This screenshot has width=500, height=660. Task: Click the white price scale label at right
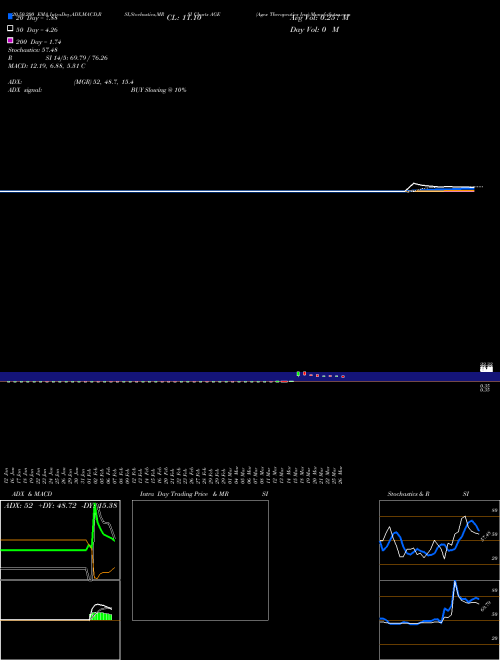487,367
